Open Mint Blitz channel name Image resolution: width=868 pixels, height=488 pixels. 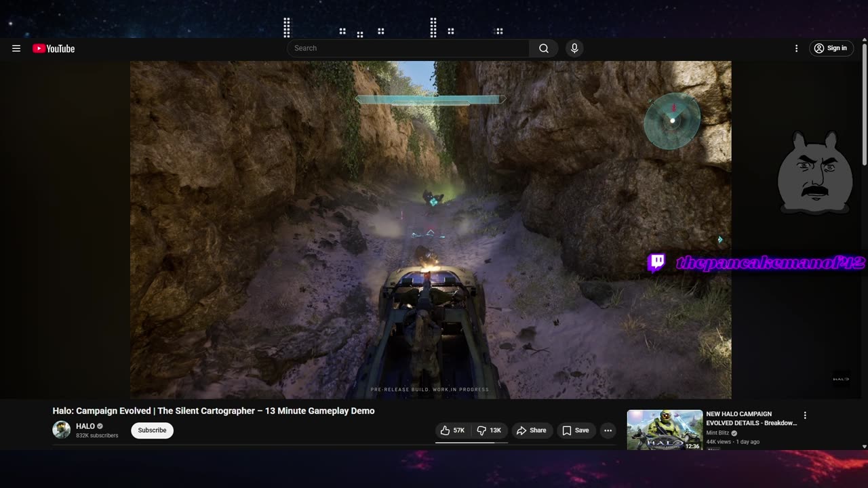point(717,433)
